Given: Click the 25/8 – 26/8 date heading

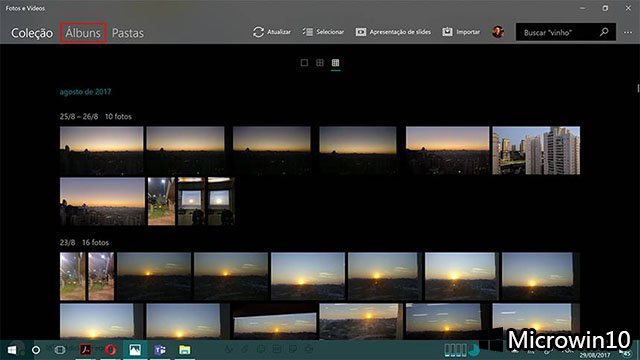Looking at the screenshot, I should click(x=79, y=116).
